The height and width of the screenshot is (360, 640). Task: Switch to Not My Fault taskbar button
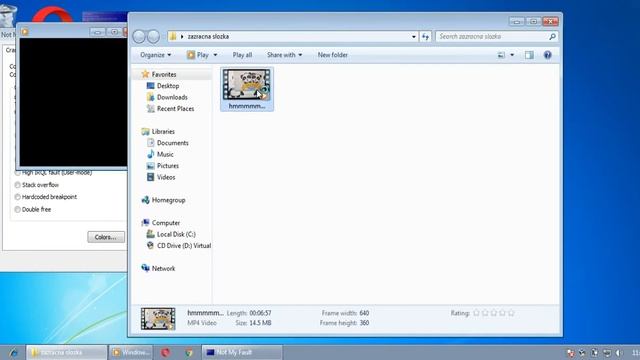(242, 353)
